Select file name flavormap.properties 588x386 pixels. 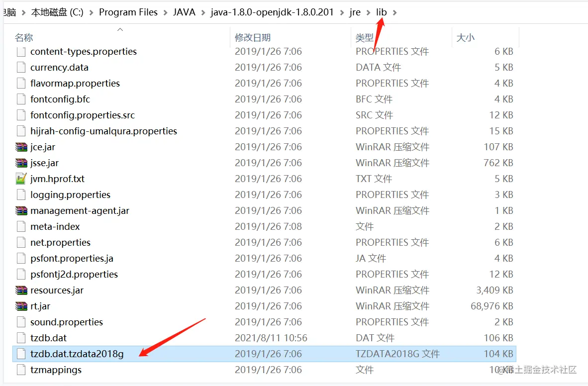[x=75, y=83]
